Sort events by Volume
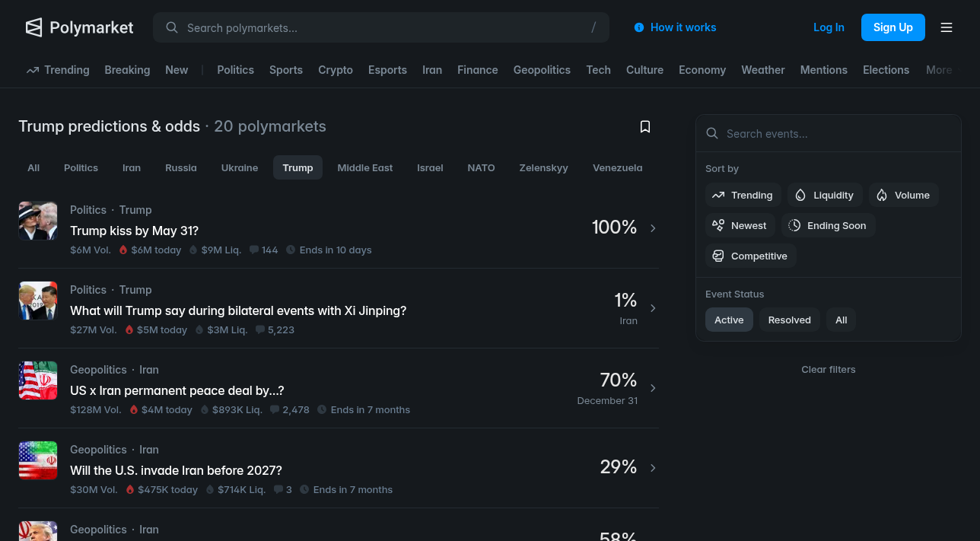 (904, 195)
